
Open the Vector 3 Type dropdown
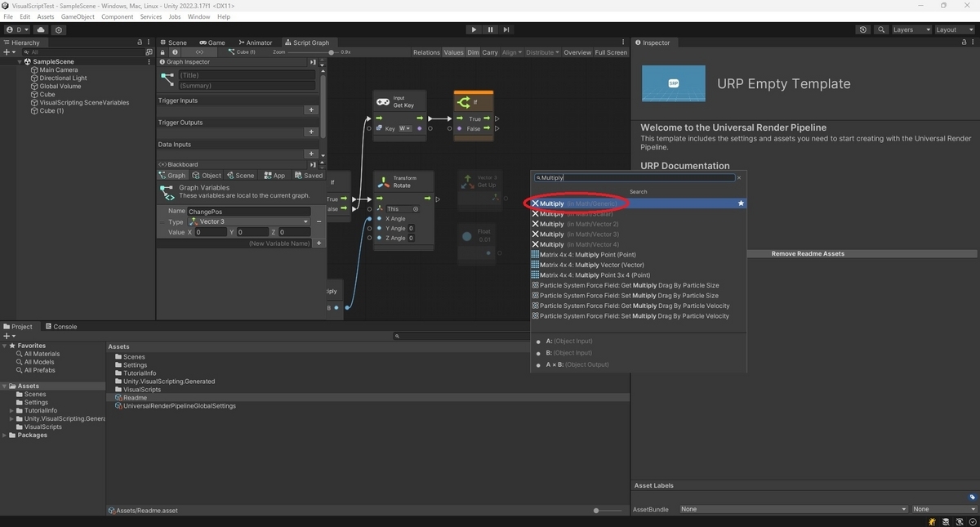[248, 221]
